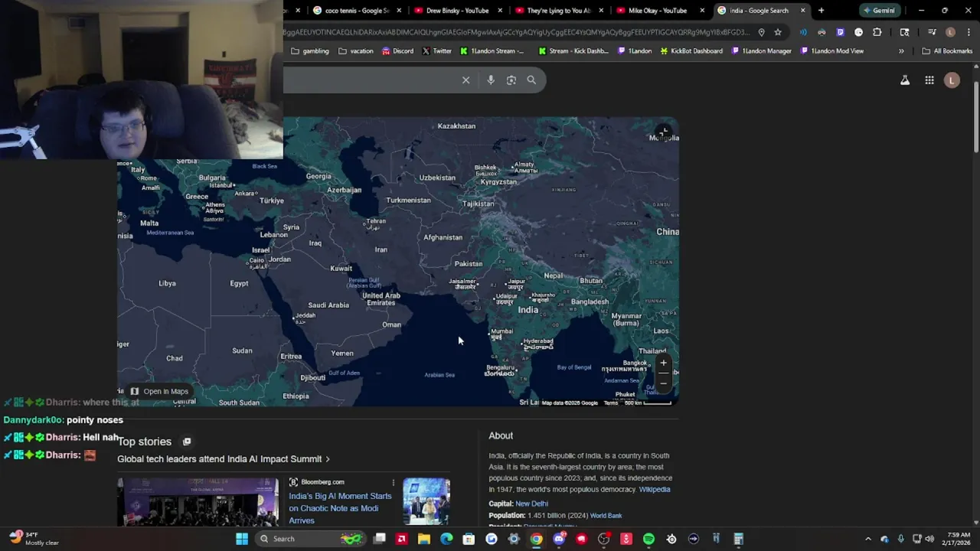
Task: Bookmark this page with the star icon
Action: [x=778, y=32]
